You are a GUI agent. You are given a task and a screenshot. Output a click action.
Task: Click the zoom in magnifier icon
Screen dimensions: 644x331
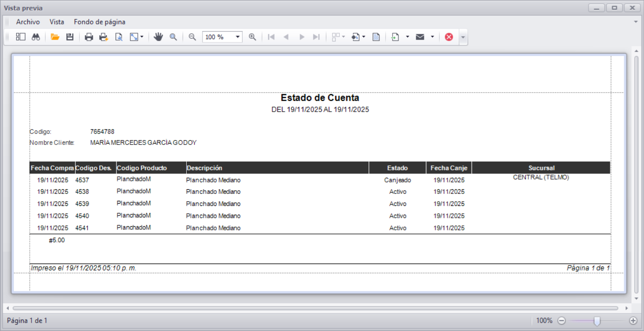pyautogui.click(x=252, y=37)
